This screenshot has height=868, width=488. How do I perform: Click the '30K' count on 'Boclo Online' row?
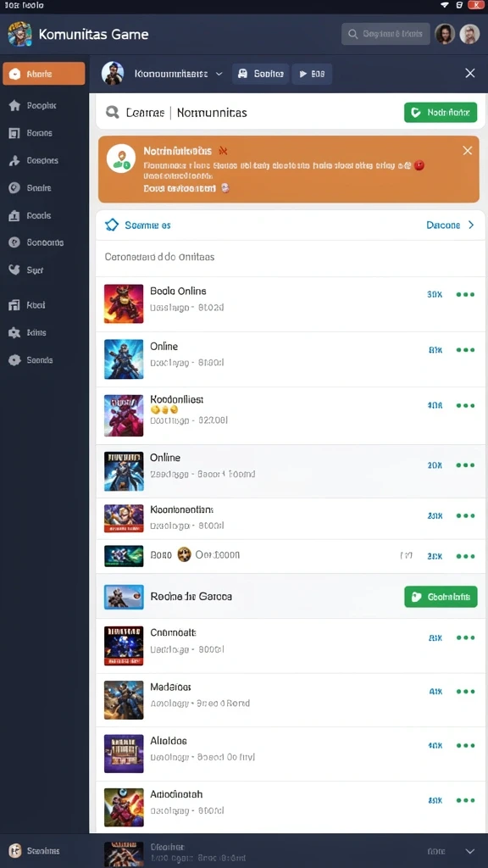point(435,294)
